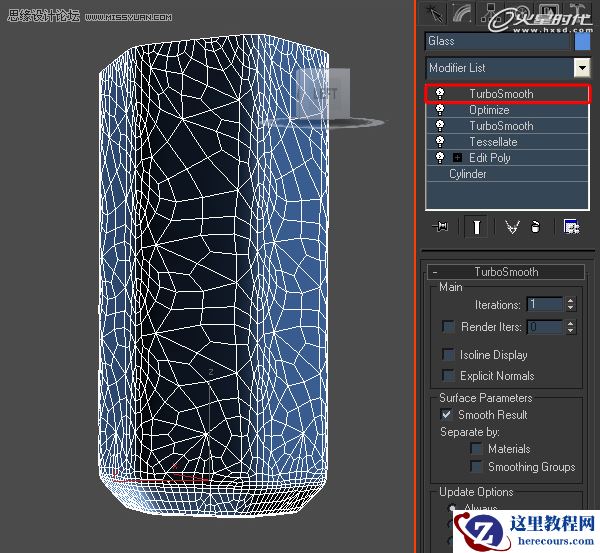The height and width of the screenshot is (553, 600).
Task: Open Configure Modifier Sets icon
Action: tap(571, 228)
